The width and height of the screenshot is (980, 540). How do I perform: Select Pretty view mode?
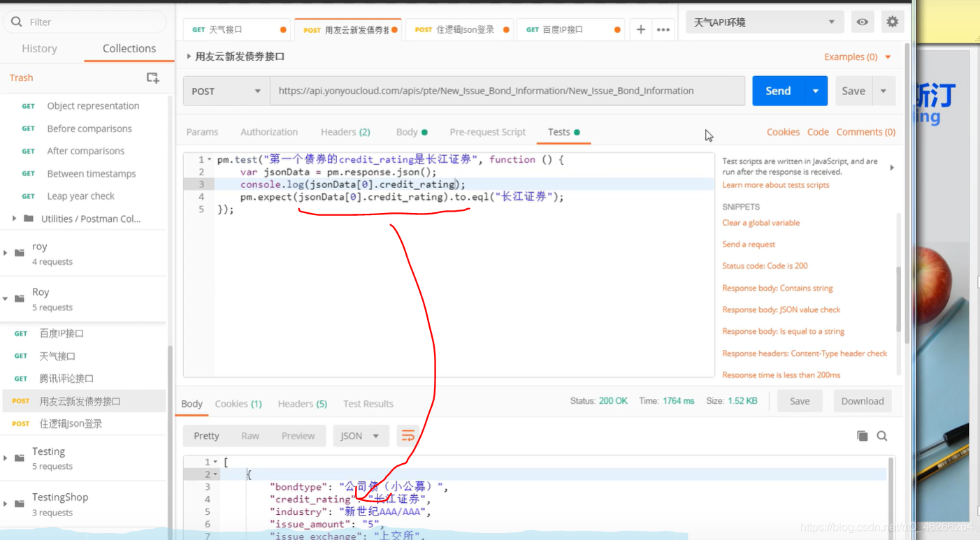coord(206,436)
